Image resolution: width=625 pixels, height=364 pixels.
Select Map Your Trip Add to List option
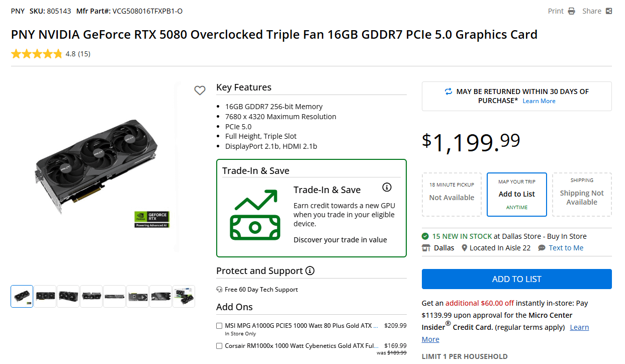coord(517,195)
